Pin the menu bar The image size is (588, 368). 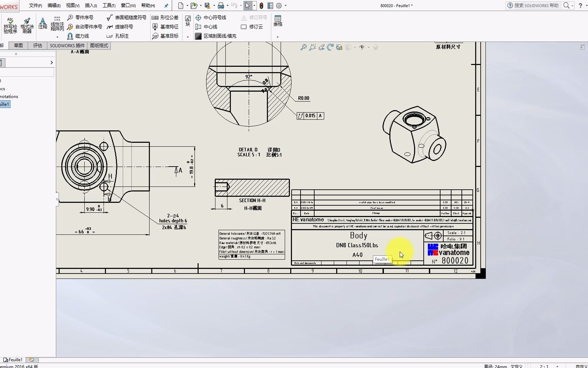(x=166, y=5)
